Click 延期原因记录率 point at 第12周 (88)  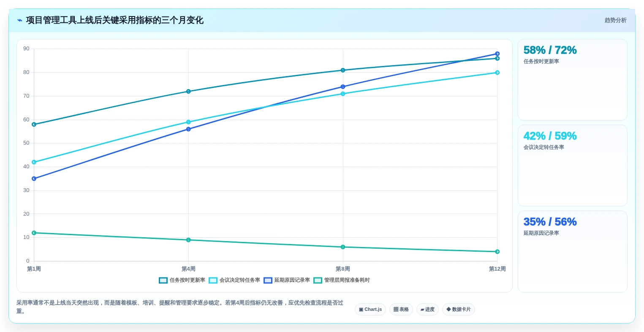497,54
